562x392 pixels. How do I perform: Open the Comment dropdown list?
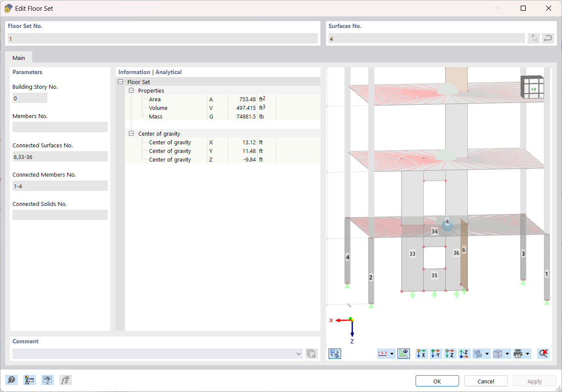coord(299,354)
